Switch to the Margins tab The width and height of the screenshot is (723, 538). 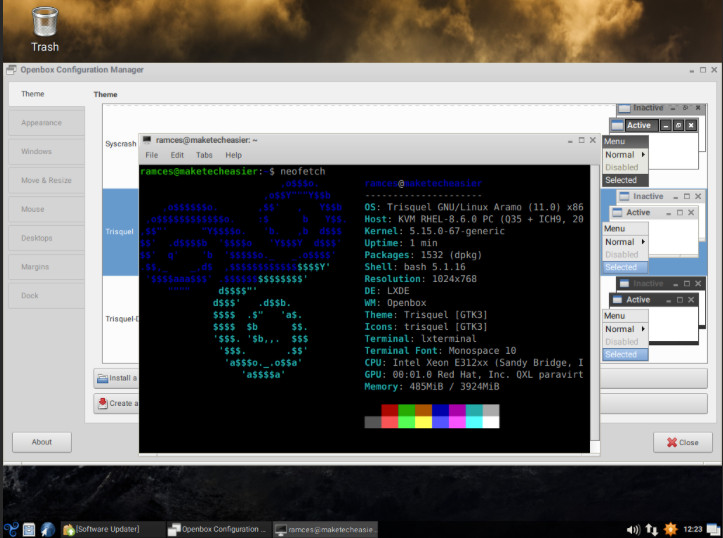47,266
